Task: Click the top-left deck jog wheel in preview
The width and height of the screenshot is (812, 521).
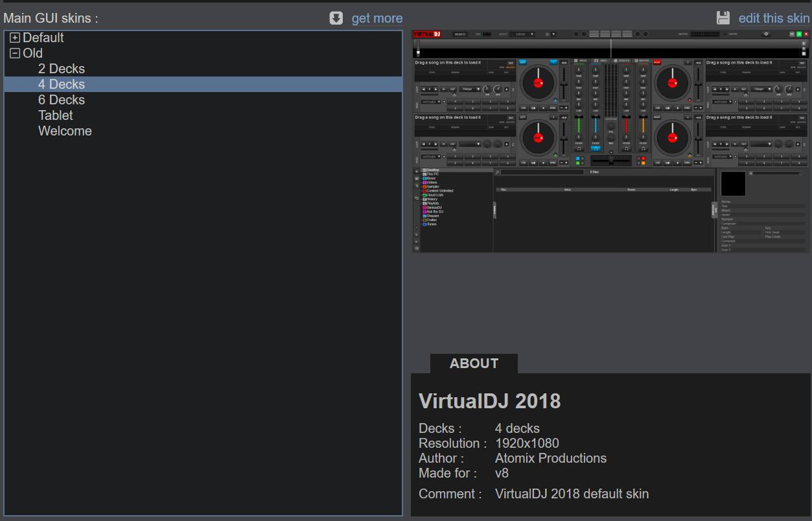Action: 538,82
